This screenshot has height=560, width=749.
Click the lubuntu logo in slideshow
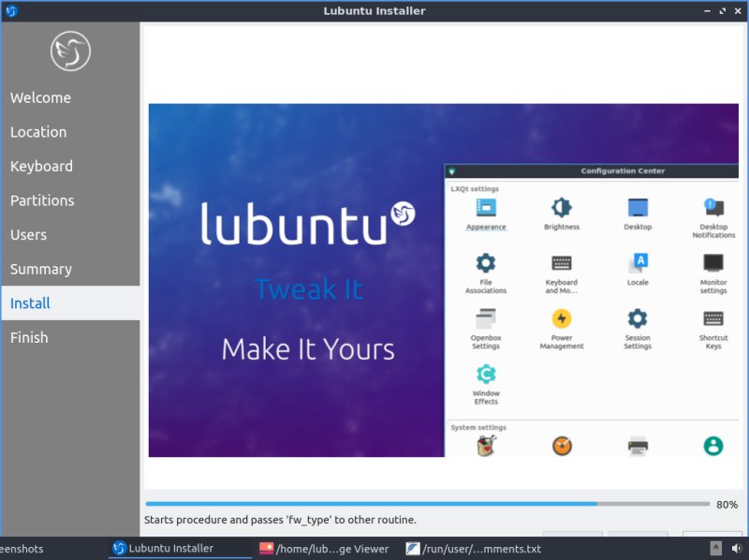click(308, 223)
